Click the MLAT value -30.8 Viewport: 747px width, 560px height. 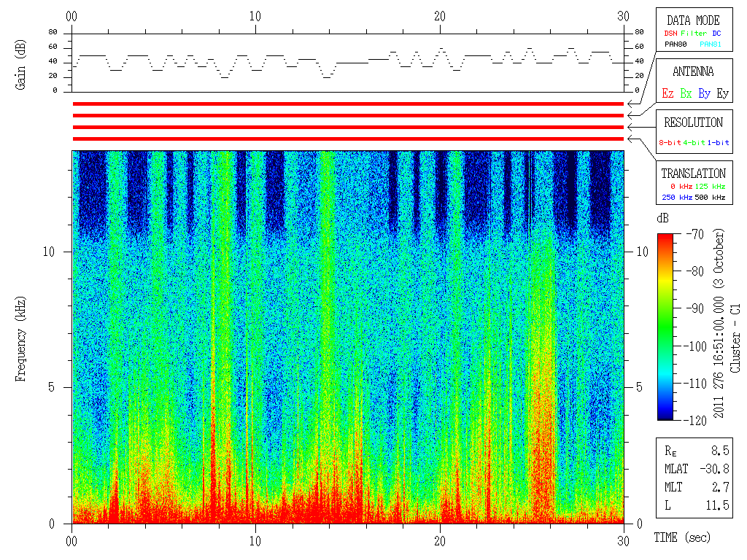714,469
